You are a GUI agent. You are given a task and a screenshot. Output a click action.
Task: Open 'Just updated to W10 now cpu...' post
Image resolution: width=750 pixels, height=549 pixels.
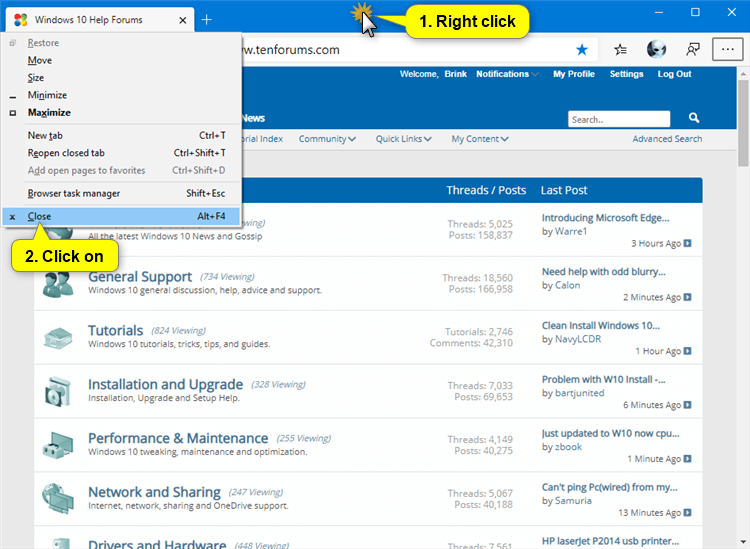pos(610,433)
